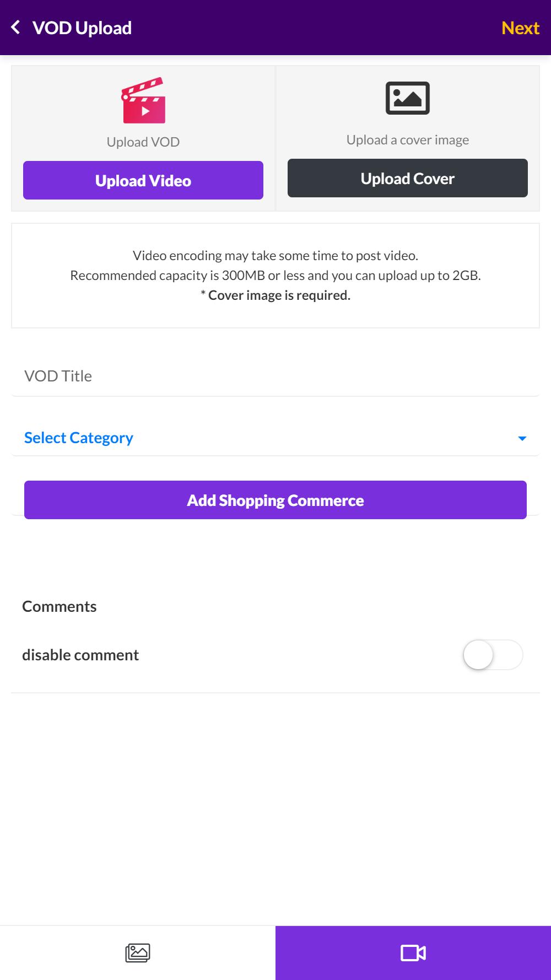Tap the "Upload a cover image" caption

click(408, 140)
